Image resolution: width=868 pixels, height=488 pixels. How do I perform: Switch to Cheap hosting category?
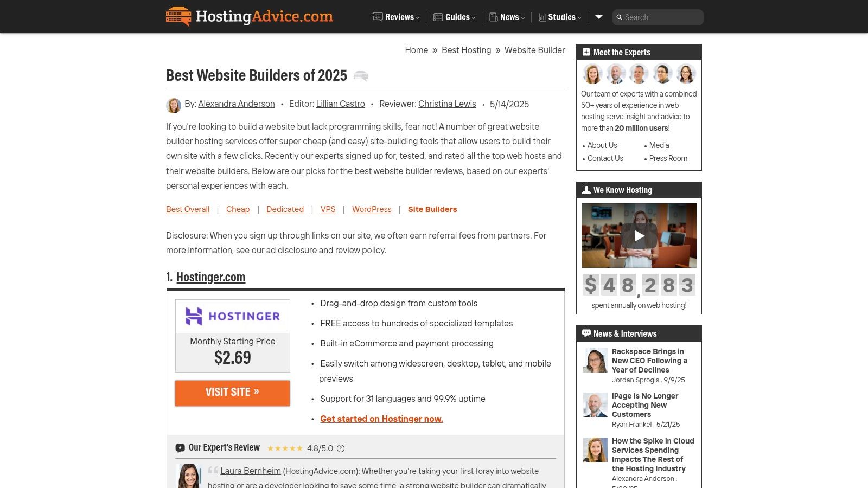238,209
